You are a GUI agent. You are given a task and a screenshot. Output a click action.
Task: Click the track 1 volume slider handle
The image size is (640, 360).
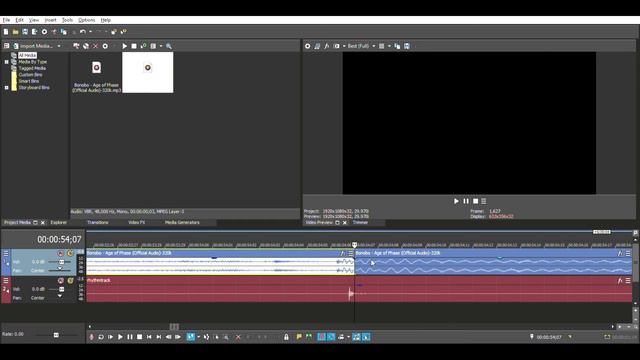(62, 262)
